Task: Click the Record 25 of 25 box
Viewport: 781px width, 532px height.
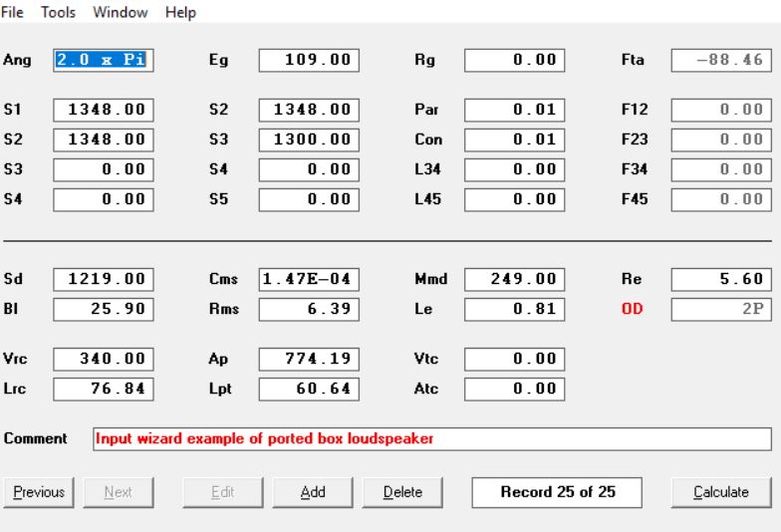Action: click(x=557, y=492)
